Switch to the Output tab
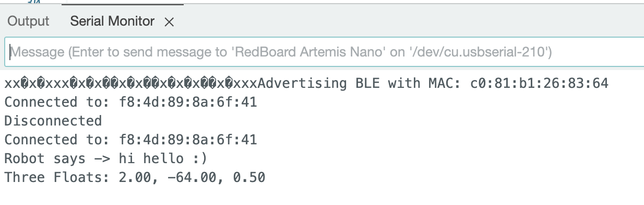The width and height of the screenshot is (644, 205). coord(28,21)
